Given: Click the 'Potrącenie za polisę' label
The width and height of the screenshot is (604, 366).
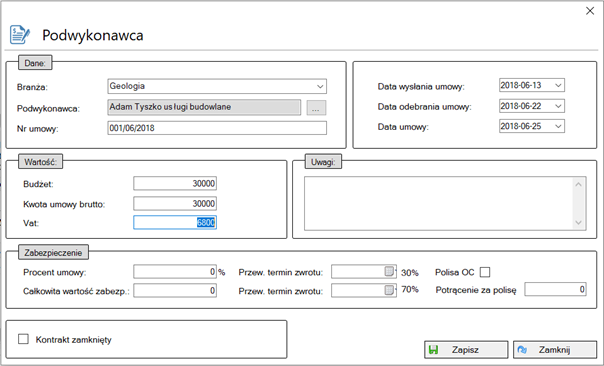Looking at the screenshot, I should click(476, 290).
